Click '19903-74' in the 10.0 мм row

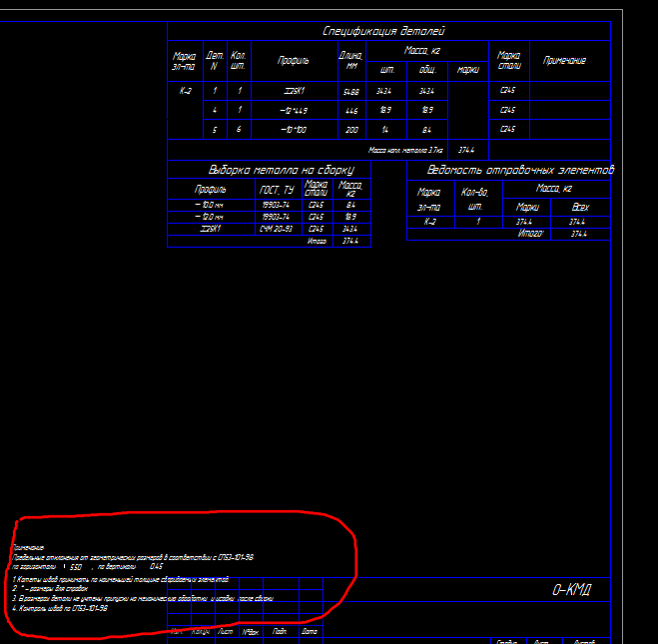276,205
